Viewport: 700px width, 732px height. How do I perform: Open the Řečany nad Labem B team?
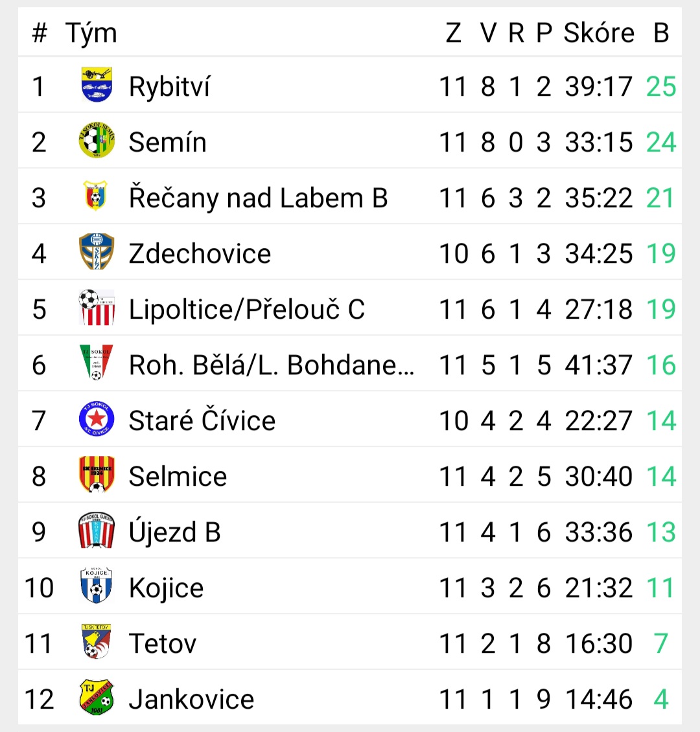tap(258, 198)
